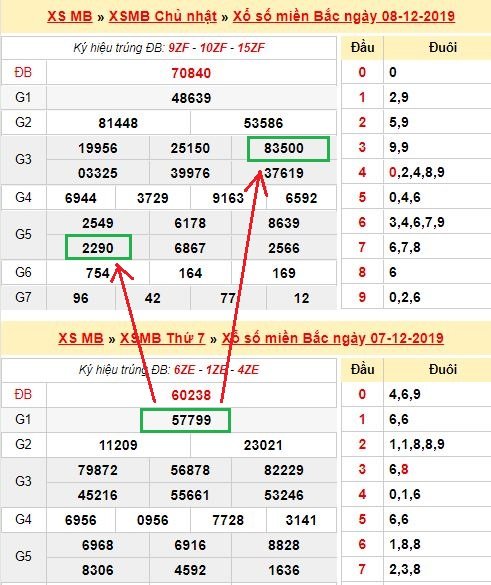Select highlighted G3 number 83500
This screenshot has width=491, height=585.
tap(288, 148)
